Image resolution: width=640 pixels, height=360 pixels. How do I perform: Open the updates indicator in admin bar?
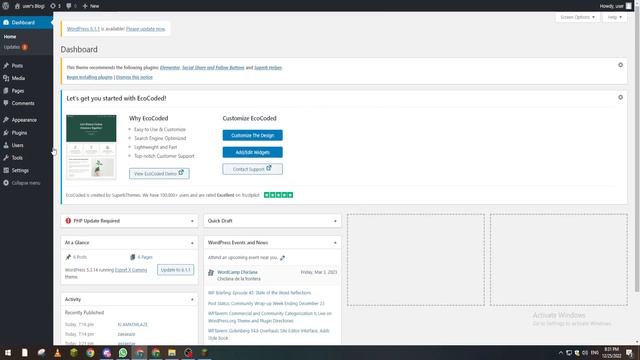(56, 6)
